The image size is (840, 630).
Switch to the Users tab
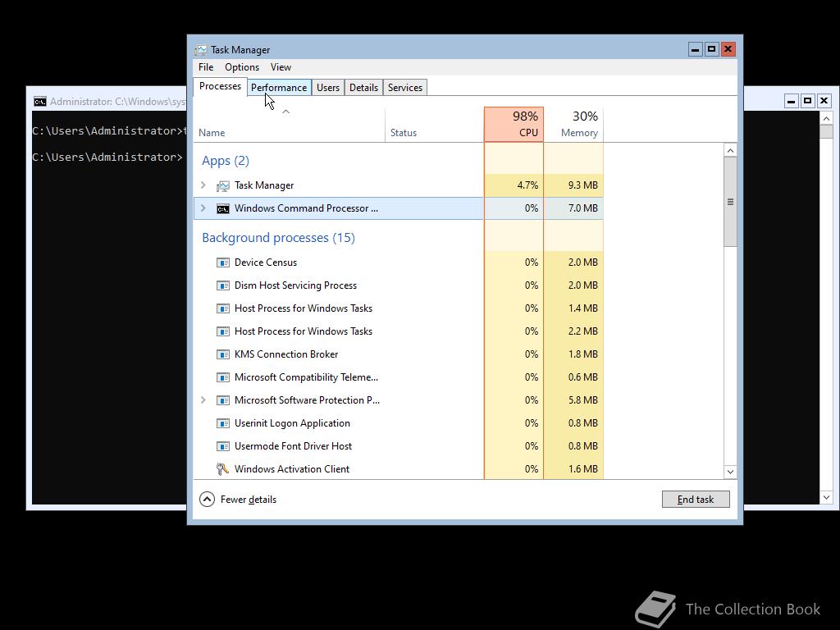pos(328,88)
